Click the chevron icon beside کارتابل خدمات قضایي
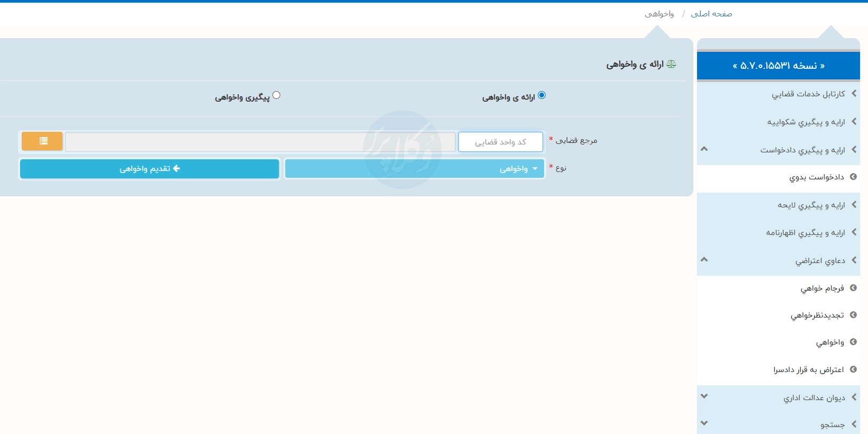 [854, 93]
